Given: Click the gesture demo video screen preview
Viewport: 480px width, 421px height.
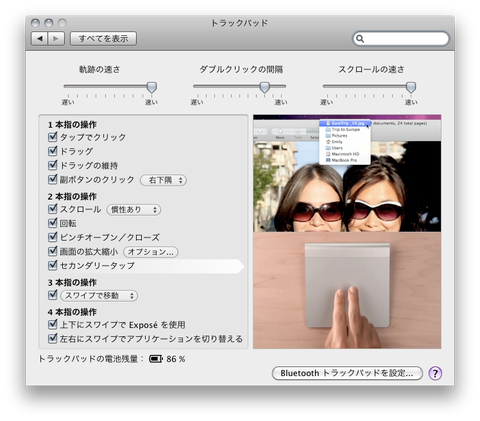Looking at the screenshot, I should click(x=347, y=173).
